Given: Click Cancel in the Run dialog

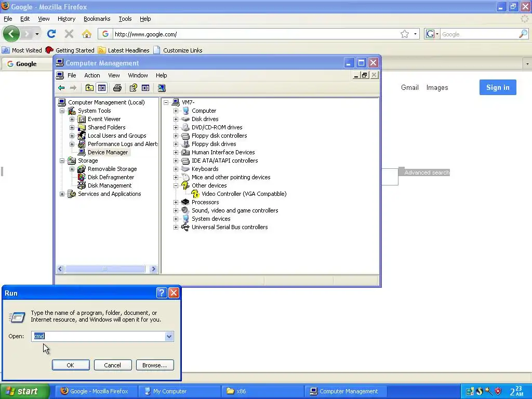Looking at the screenshot, I should coord(112,365).
